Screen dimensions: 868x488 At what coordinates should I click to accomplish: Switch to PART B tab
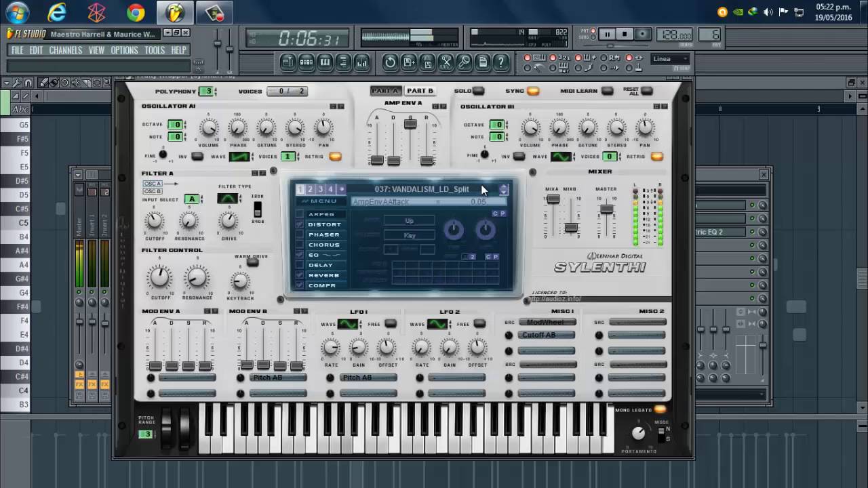point(420,91)
